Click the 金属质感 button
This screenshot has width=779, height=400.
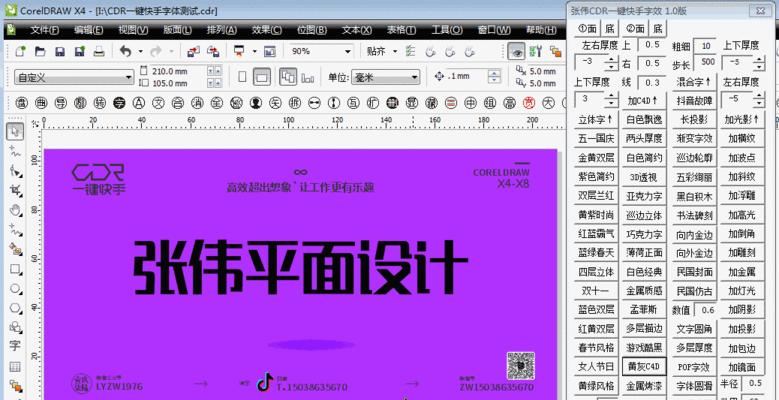click(x=644, y=291)
